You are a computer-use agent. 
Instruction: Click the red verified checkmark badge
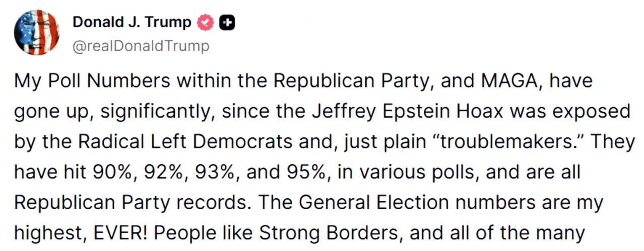click(205, 23)
